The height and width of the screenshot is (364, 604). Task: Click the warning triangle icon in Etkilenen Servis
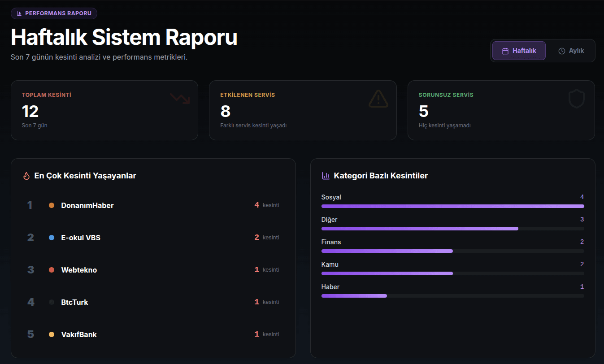[378, 99]
